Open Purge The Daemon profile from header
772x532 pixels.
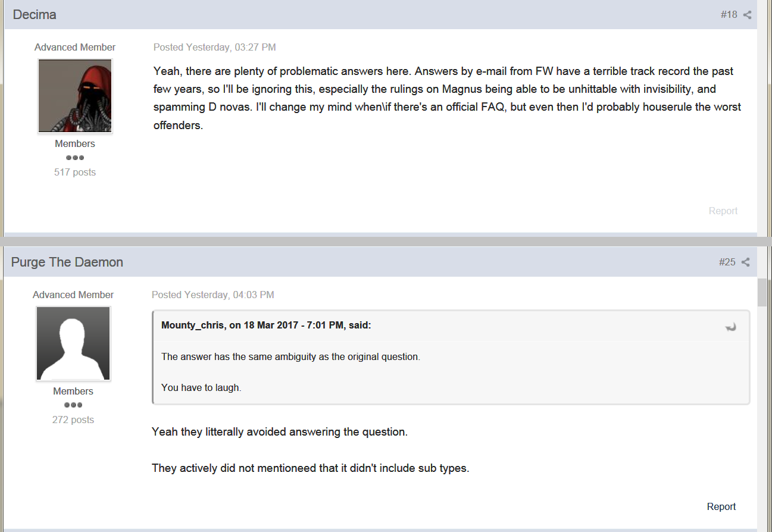point(67,262)
